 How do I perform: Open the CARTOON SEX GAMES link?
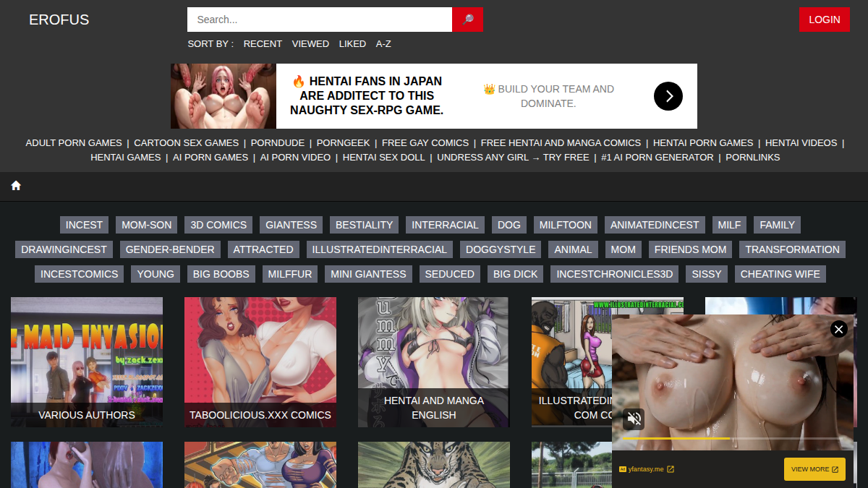click(187, 143)
